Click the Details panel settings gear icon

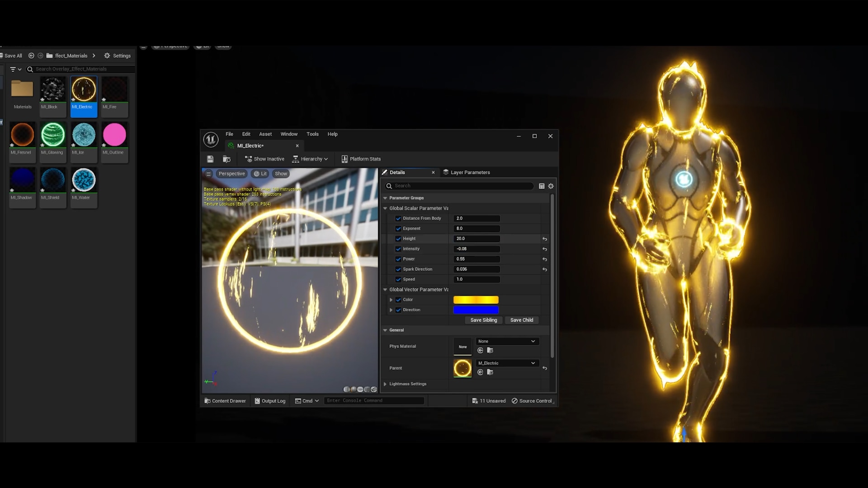[x=551, y=186]
